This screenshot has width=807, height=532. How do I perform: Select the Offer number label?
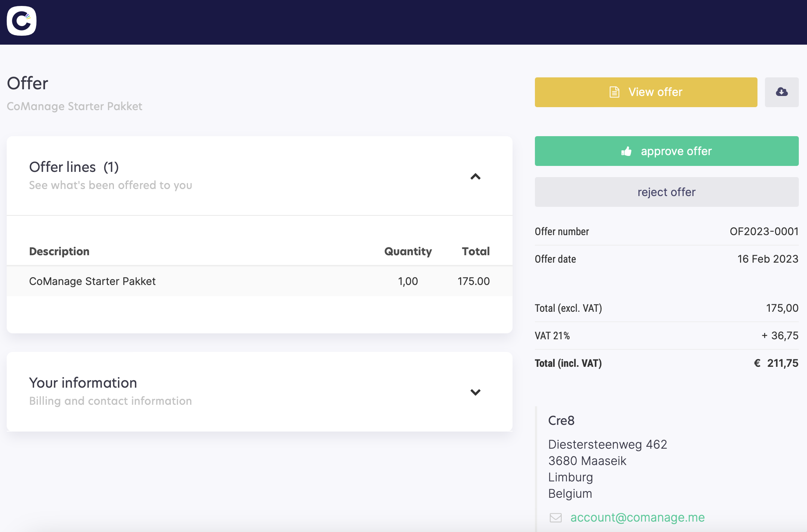coord(562,231)
